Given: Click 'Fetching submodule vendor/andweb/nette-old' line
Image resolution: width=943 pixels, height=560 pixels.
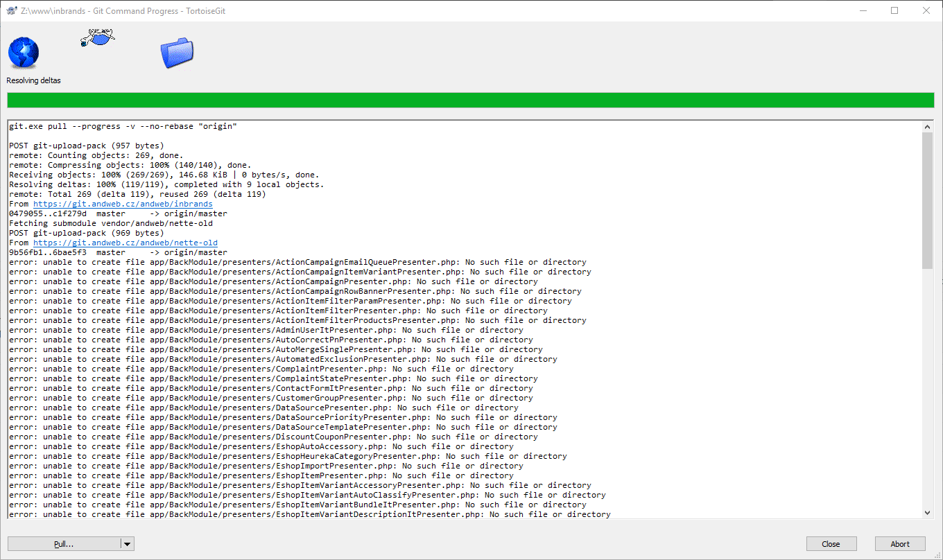Looking at the screenshot, I should click(111, 224).
